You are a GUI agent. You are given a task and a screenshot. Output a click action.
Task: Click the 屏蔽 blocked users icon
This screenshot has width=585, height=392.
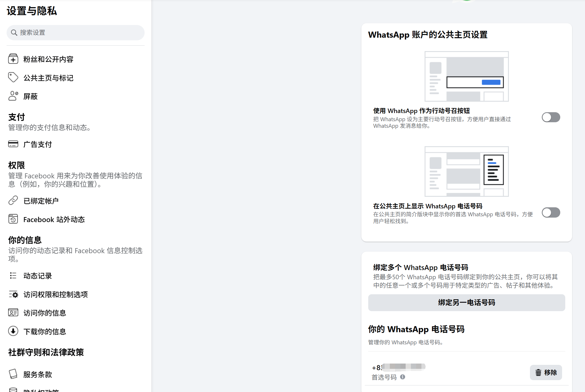coord(13,96)
